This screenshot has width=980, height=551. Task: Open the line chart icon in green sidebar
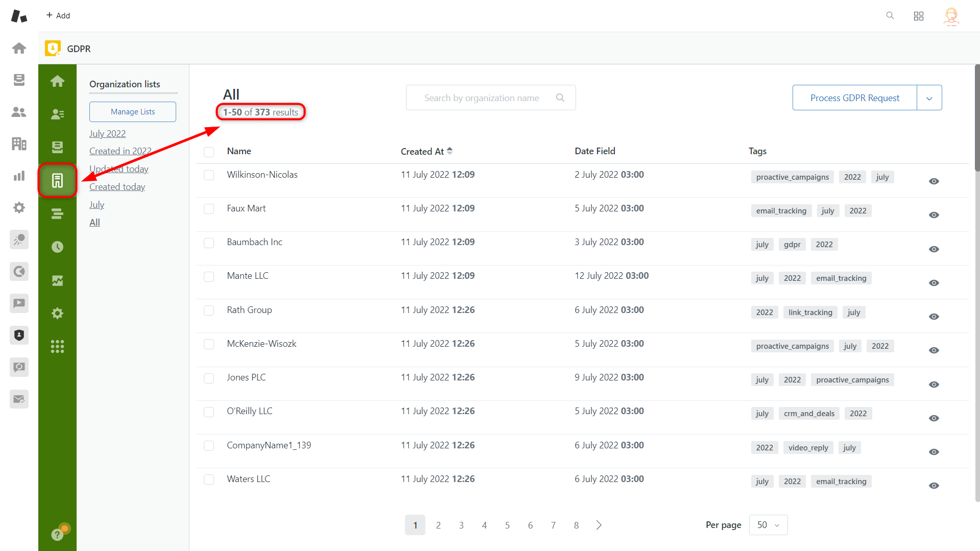pyautogui.click(x=57, y=280)
